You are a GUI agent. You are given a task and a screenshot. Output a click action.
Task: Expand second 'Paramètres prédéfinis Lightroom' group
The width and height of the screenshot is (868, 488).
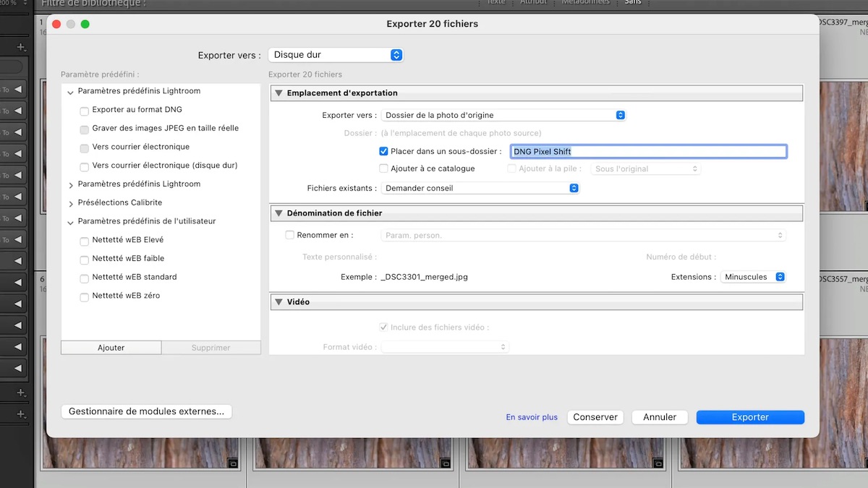71,185
